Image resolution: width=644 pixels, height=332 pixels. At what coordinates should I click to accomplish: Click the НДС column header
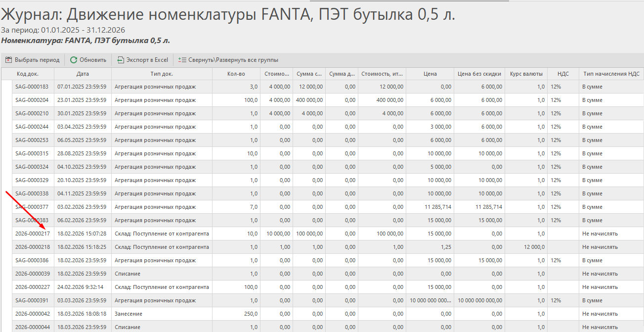(563, 74)
